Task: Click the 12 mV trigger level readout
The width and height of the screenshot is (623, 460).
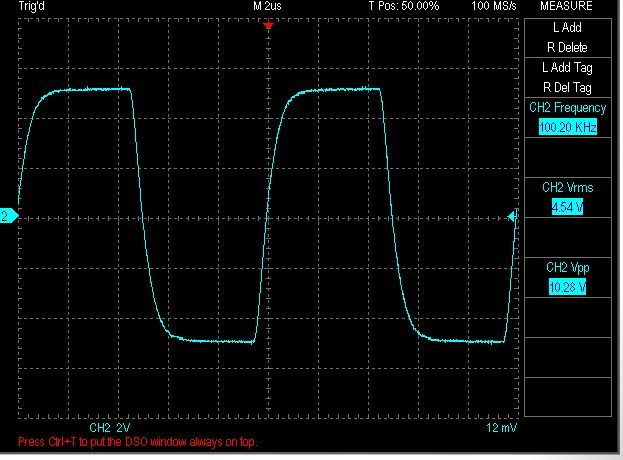Action: pyautogui.click(x=501, y=428)
